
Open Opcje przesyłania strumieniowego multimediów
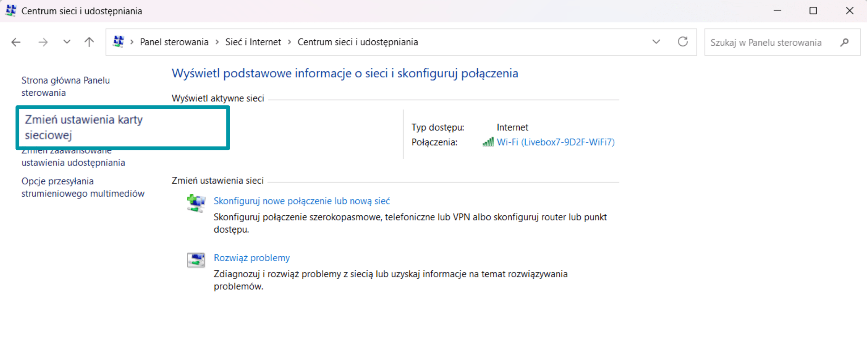click(83, 187)
